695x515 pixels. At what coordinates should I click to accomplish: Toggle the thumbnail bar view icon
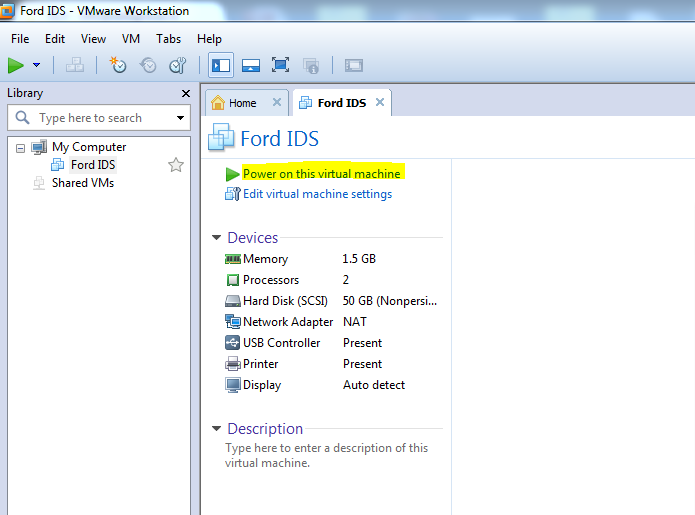tap(251, 66)
